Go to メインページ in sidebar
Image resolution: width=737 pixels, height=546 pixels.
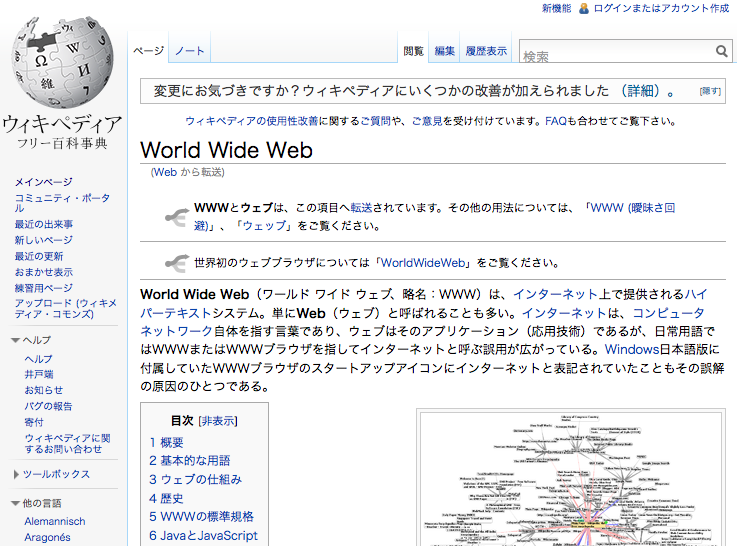pos(43,182)
